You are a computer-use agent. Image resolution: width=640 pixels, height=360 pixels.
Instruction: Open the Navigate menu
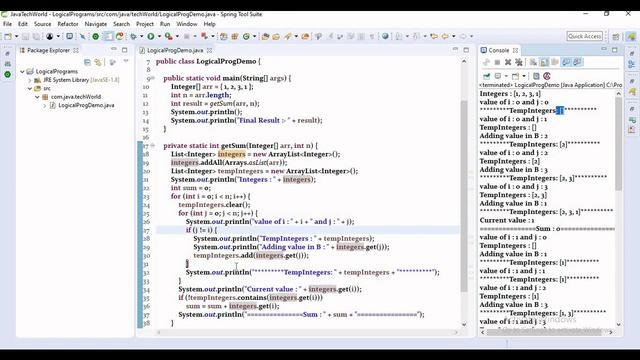tap(96, 24)
